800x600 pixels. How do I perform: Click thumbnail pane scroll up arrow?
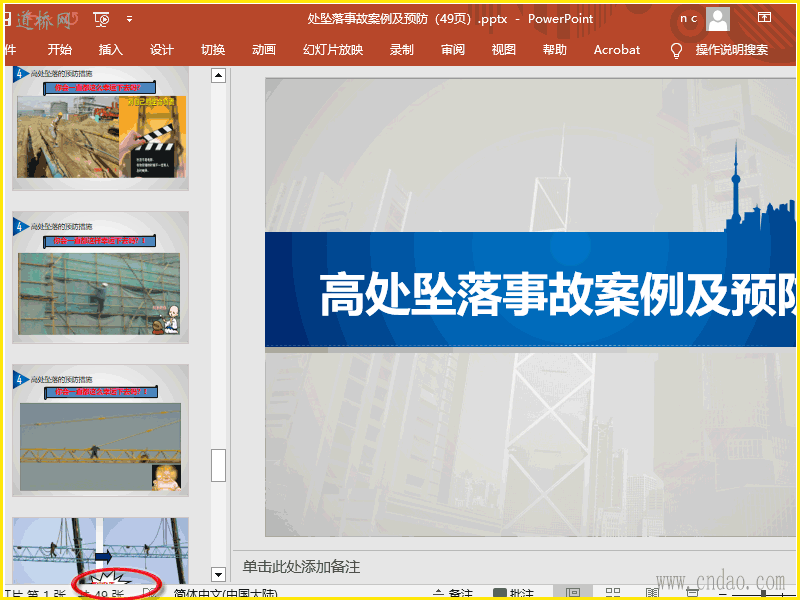click(218, 76)
